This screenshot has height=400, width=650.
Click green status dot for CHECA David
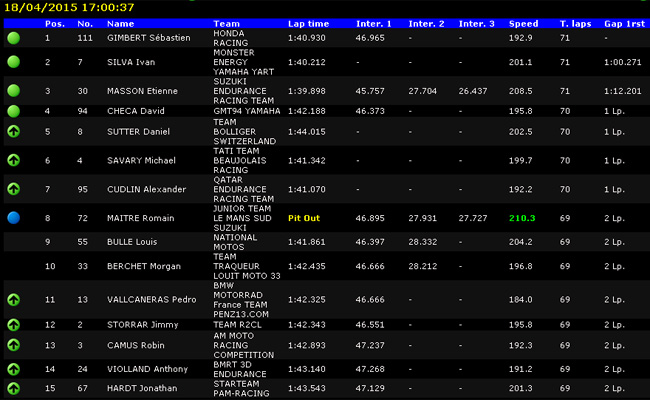[14, 110]
